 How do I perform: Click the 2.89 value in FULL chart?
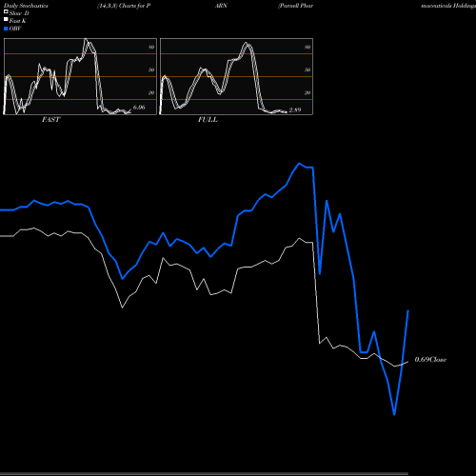pos(295,109)
